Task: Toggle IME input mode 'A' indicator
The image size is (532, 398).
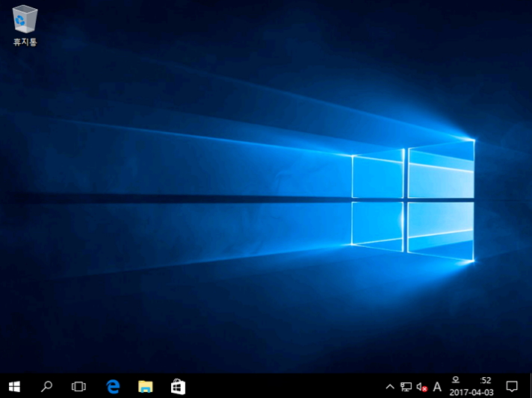Action: [x=437, y=387]
